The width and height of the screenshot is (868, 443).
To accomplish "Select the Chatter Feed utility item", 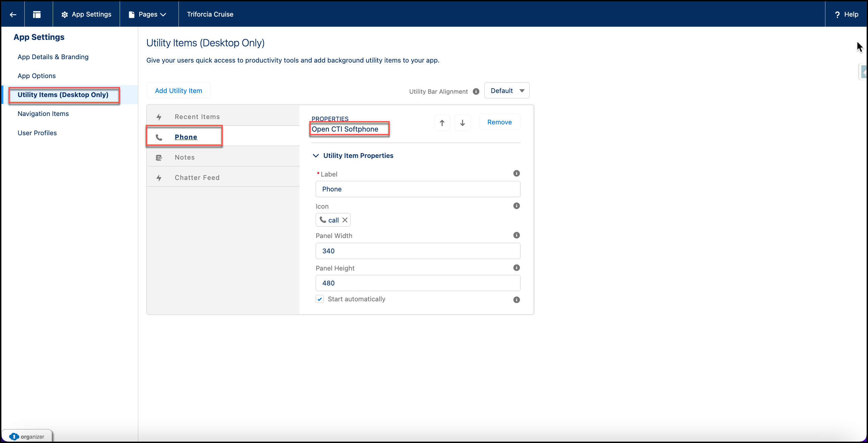I will [x=223, y=178].
